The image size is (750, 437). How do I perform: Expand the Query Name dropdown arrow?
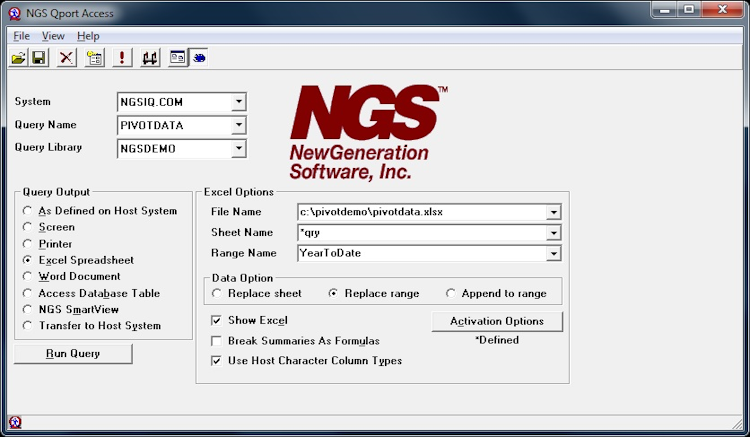point(239,125)
